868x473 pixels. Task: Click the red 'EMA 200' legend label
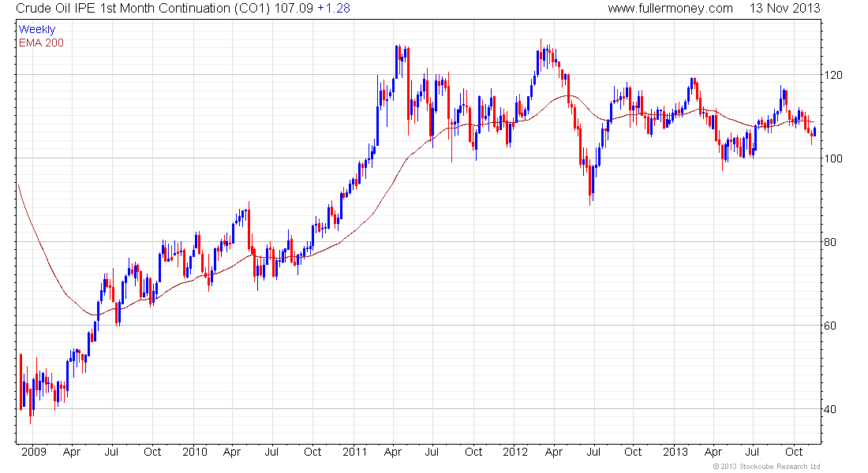42,43
